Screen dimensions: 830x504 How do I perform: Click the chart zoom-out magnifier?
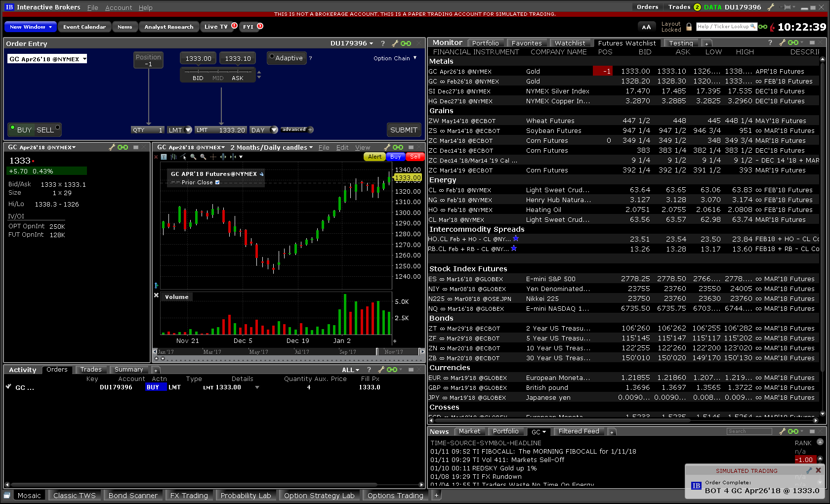[x=203, y=157]
